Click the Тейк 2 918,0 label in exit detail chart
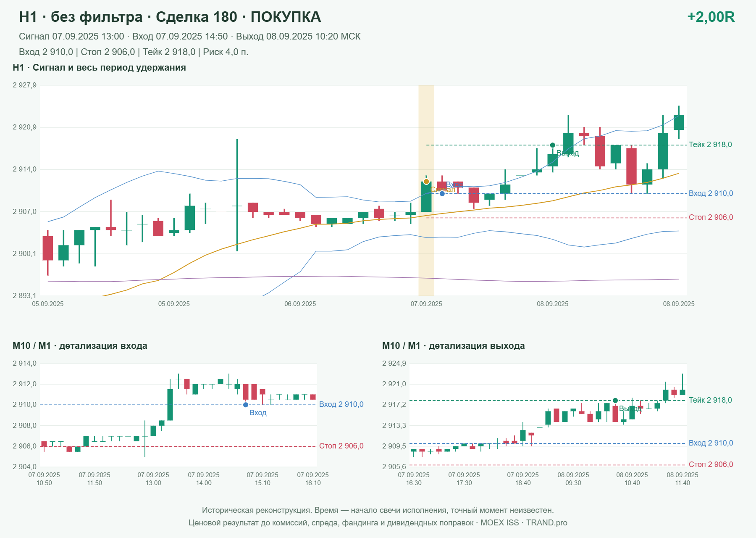Screen dimensions: 756x538 (710, 400)
